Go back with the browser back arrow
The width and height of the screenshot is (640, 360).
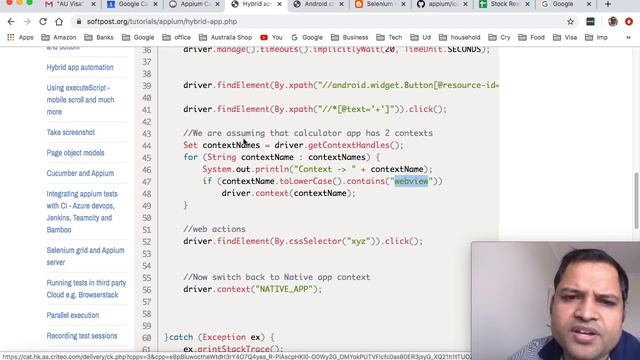pyautogui.click(x=11, y=22)
